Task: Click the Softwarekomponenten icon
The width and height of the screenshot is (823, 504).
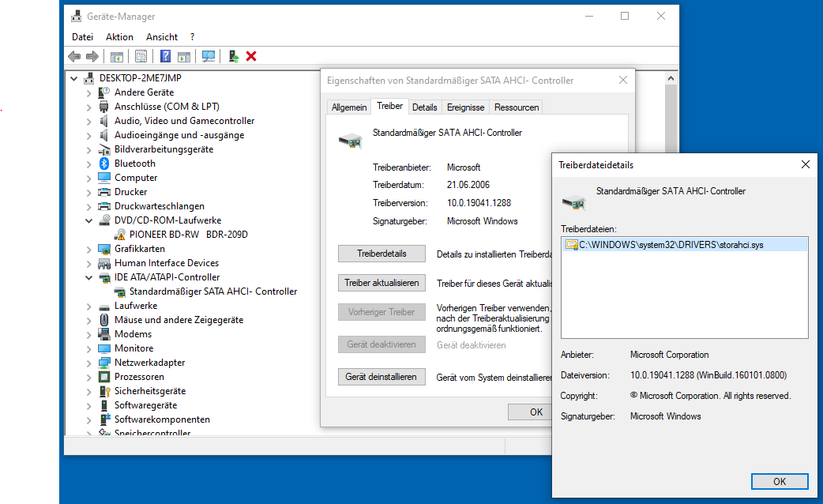Action: coord(104,419)
